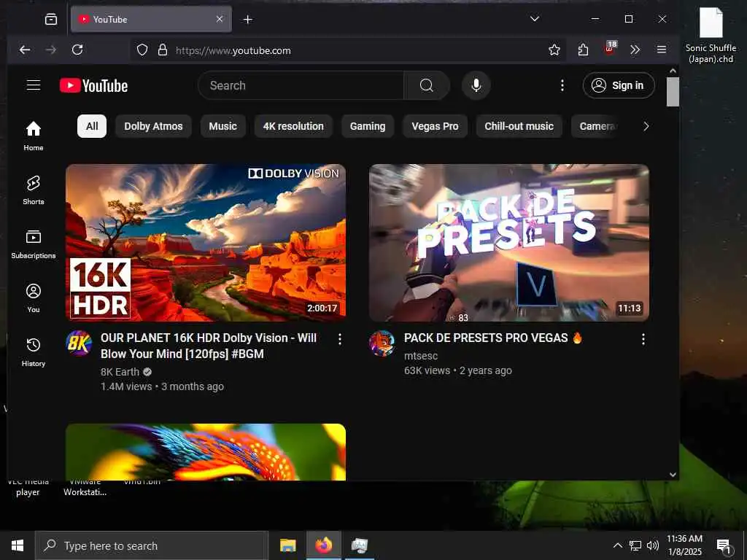
Task: Open network icon in system tray
Action: tap(635, 545)
